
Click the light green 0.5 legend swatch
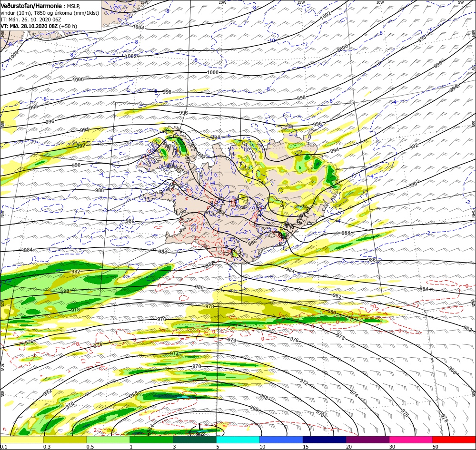coord(108,440)
